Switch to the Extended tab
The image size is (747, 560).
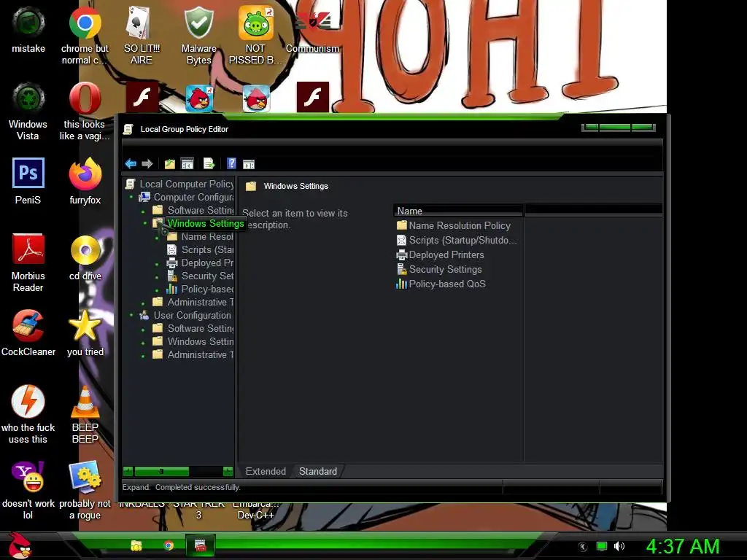[x=266, y=472]
